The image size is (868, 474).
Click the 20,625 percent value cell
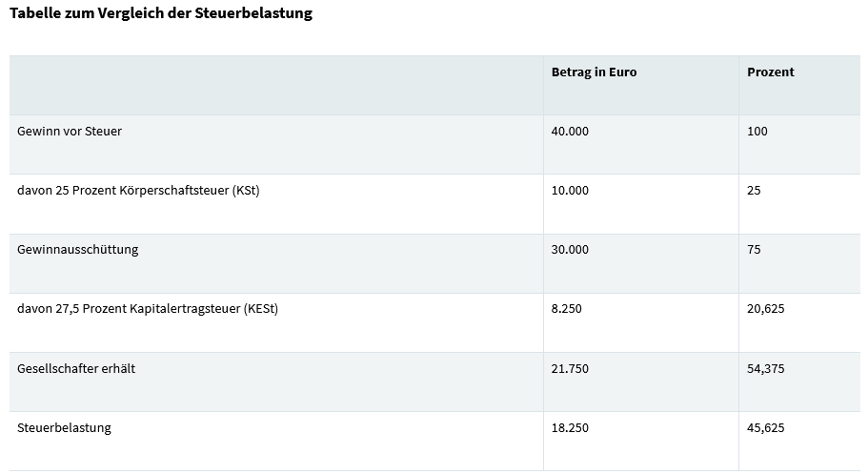(x=766, y=309)
